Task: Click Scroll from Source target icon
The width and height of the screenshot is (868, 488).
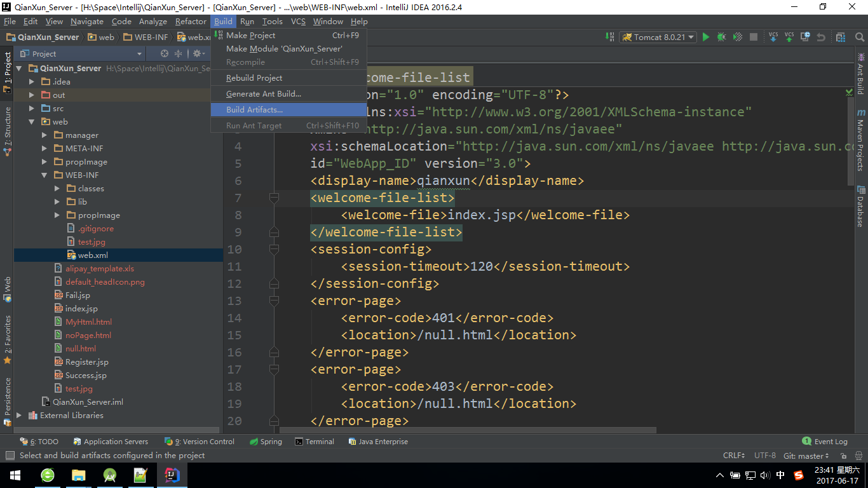Action: pyautogui.click(x=165, y=54)
